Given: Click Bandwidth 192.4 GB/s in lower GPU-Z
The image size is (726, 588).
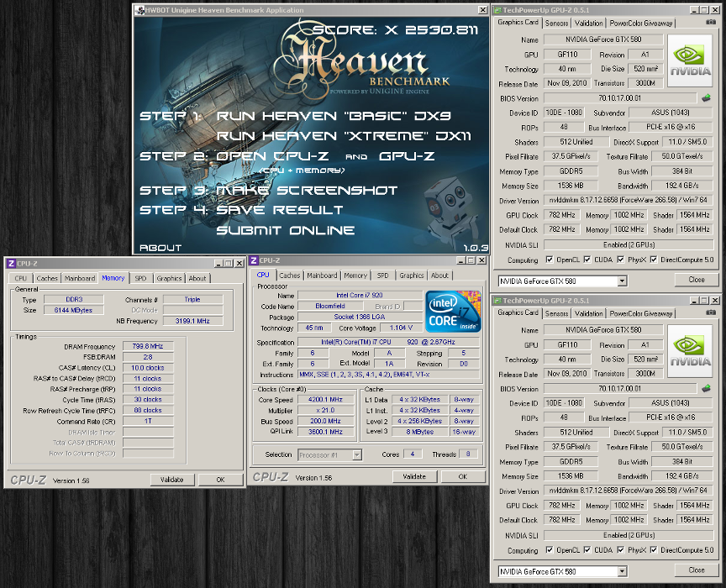Looking at the screenshot, I should [x=682, y=476].
